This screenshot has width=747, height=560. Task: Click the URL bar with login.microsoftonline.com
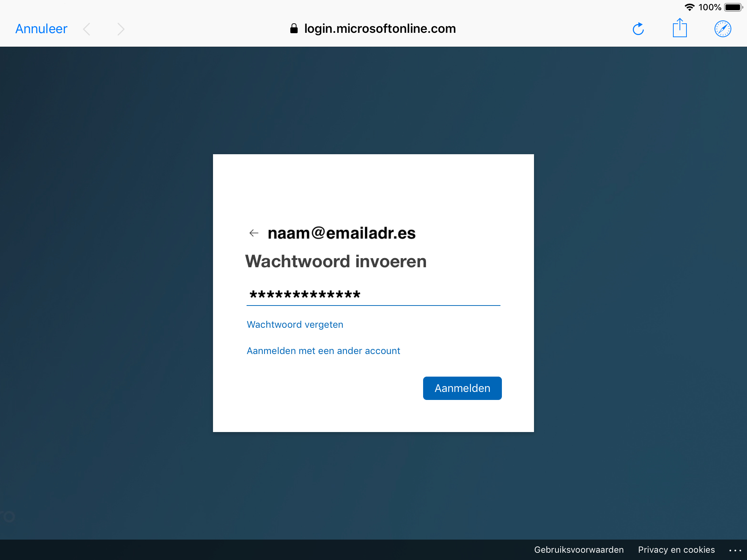(373, 28)
